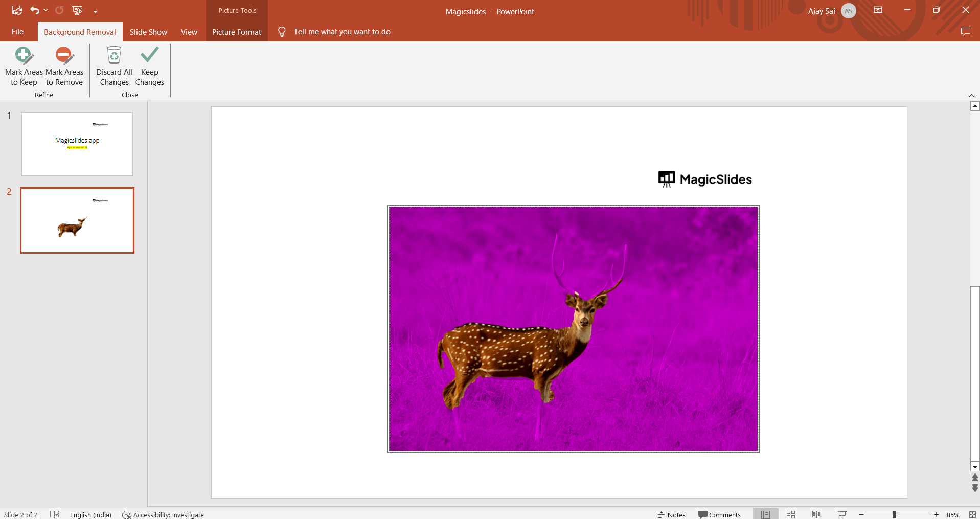Open the Picture Format tab
The width and height of the screenshot is (980, 519).
click(236, 32)
